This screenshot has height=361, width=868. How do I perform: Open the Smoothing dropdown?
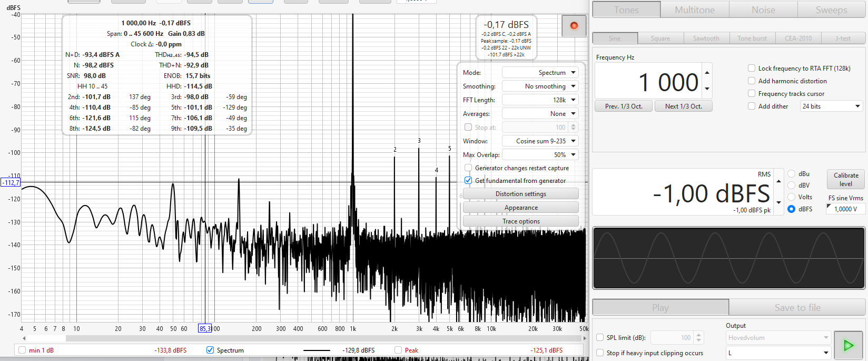[x=540, y=86]
